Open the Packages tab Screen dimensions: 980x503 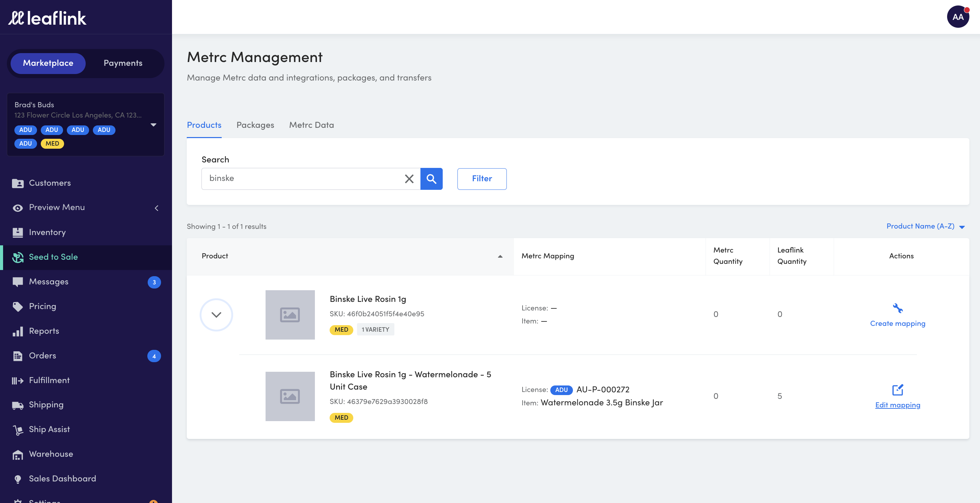[x=255, y=125]
